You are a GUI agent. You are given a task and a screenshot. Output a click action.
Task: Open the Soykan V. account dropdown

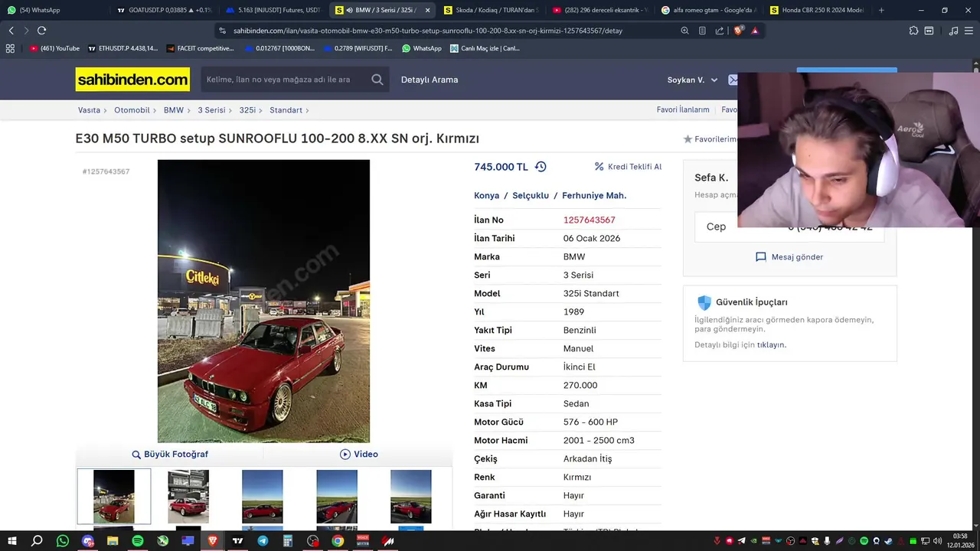pos(693,80)
